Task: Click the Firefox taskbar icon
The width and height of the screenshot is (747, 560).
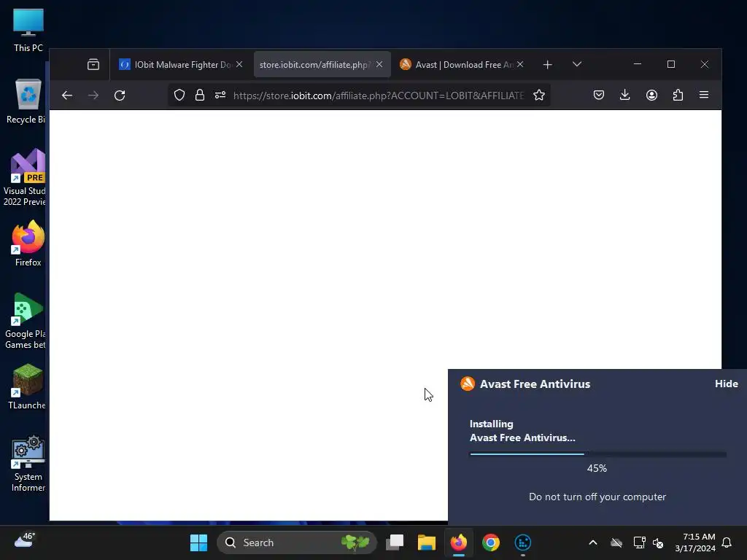Action: coord(459,542)
